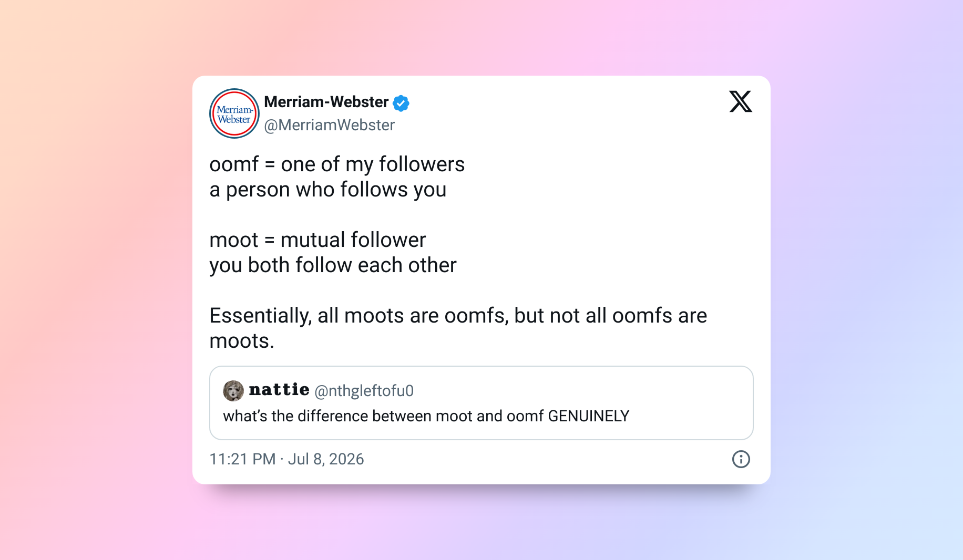This screenshot has width=963, height=560.
Task: Open the quoted tweet card
Action: coord(481,403)
